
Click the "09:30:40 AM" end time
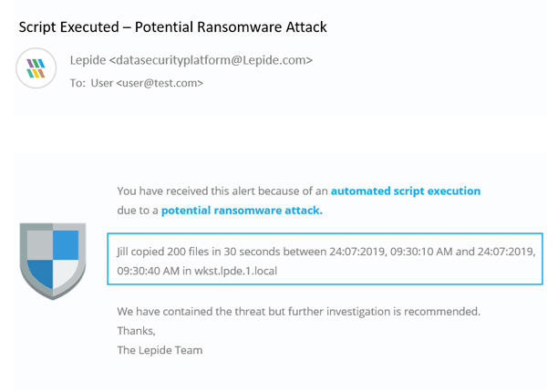point(146,271)
